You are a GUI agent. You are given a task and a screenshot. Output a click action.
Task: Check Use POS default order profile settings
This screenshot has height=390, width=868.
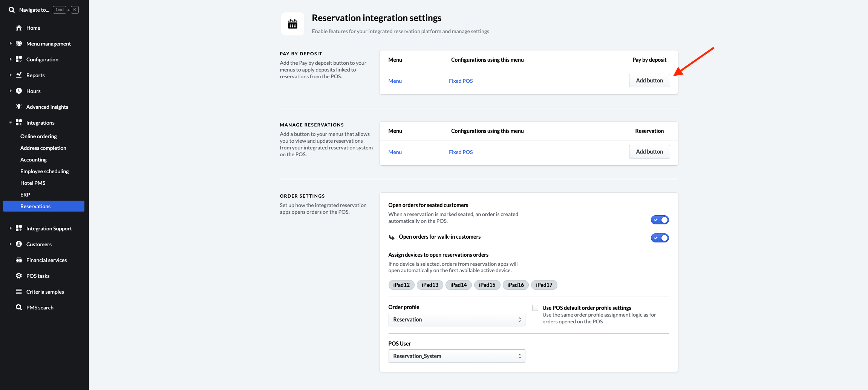535,308
